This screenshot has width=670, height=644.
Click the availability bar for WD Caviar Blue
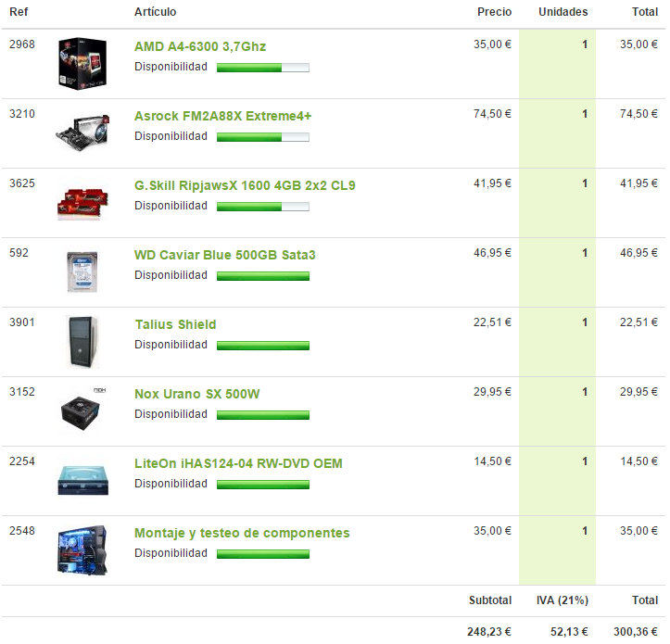point(263,276)
